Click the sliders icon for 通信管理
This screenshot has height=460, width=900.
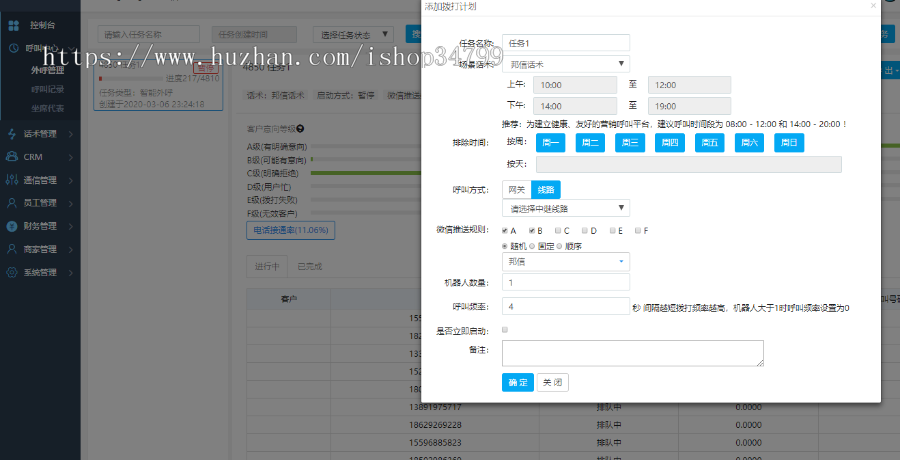coord(12,180)
